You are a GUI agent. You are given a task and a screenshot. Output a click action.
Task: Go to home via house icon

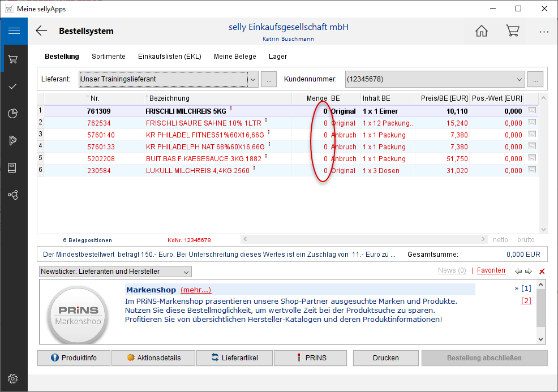point(481,31)
